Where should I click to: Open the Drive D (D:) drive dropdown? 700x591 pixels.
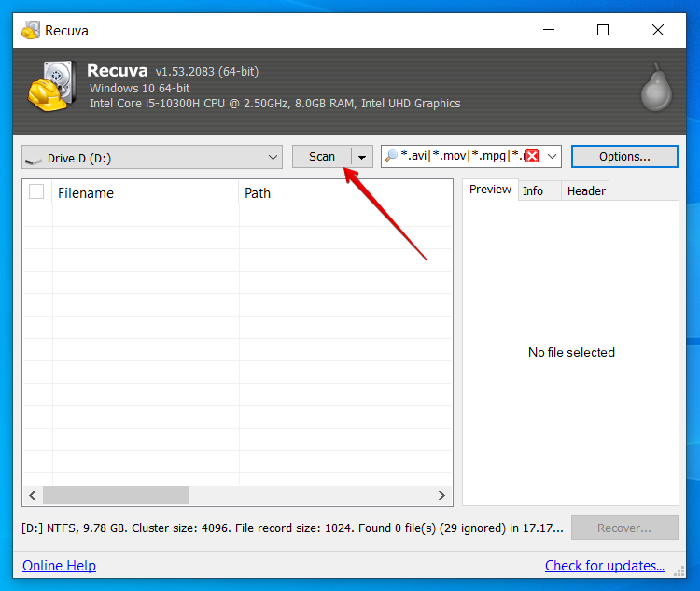click(x=152, y=157)
